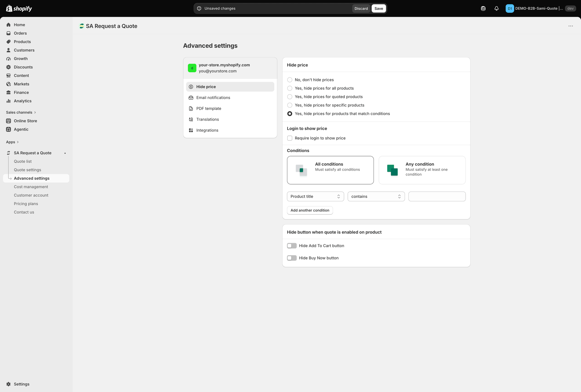Discard the unsaved changes
The image size is (581, 392).
pyautogui.click(x=361, y=8)
